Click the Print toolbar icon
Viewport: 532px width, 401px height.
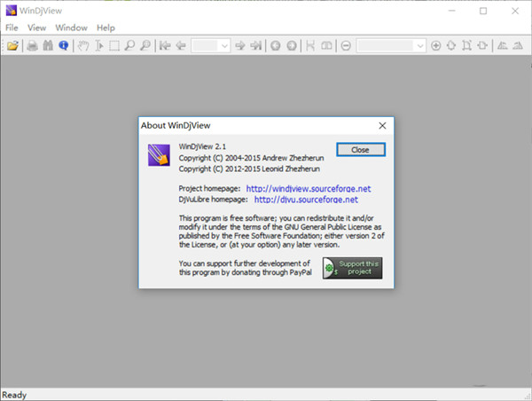[x=33, y=45]
